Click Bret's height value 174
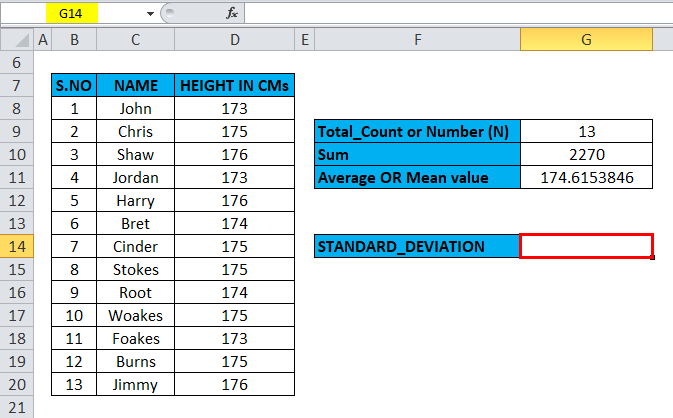The width and height of the screenshot is (673, 418). click(234, 223)
